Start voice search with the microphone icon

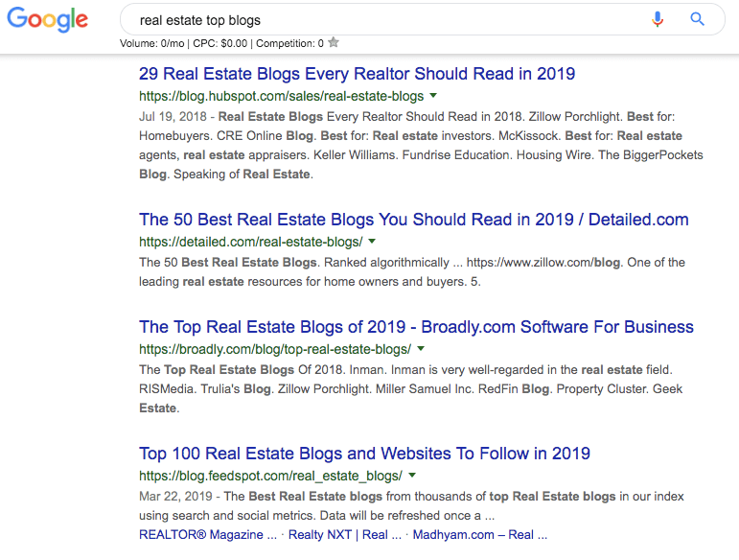(658, 19)
